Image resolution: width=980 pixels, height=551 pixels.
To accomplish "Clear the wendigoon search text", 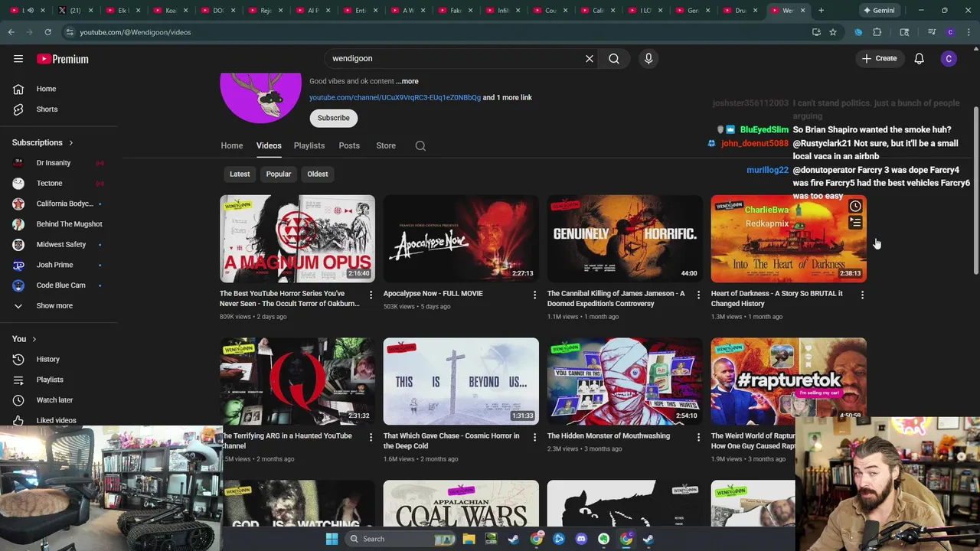I will click(x=590, y=58).
